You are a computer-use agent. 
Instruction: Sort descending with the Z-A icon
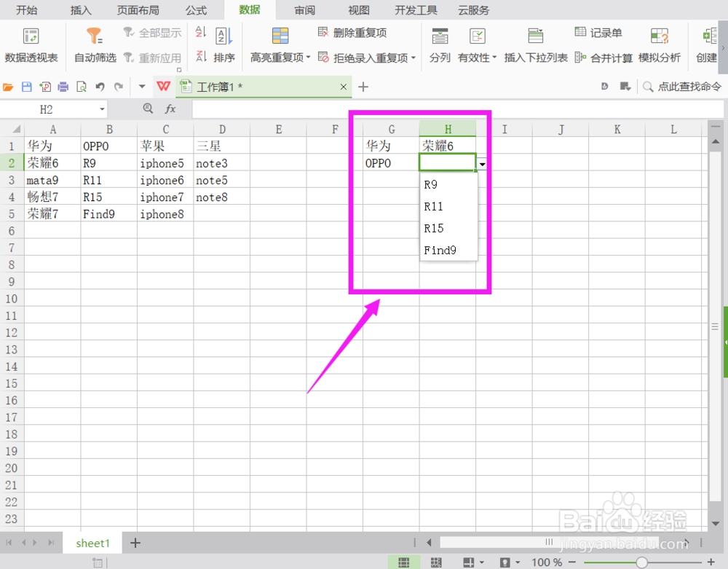(201, 57)
